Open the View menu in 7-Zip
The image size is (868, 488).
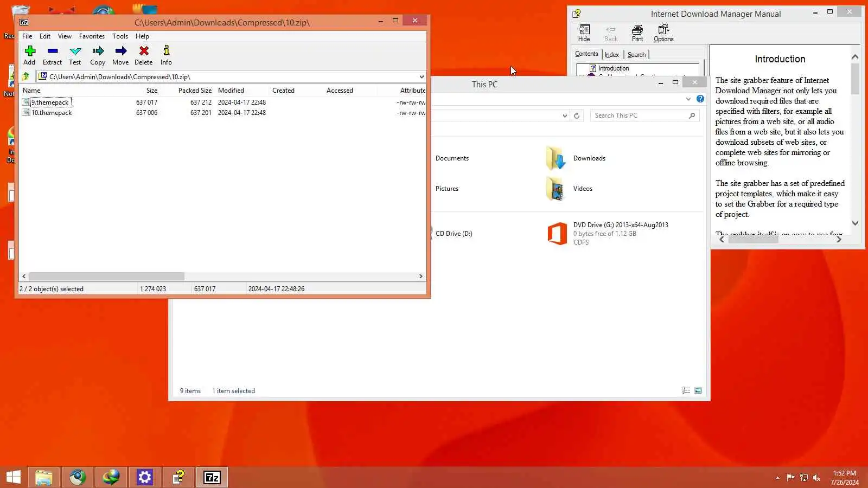65,36
